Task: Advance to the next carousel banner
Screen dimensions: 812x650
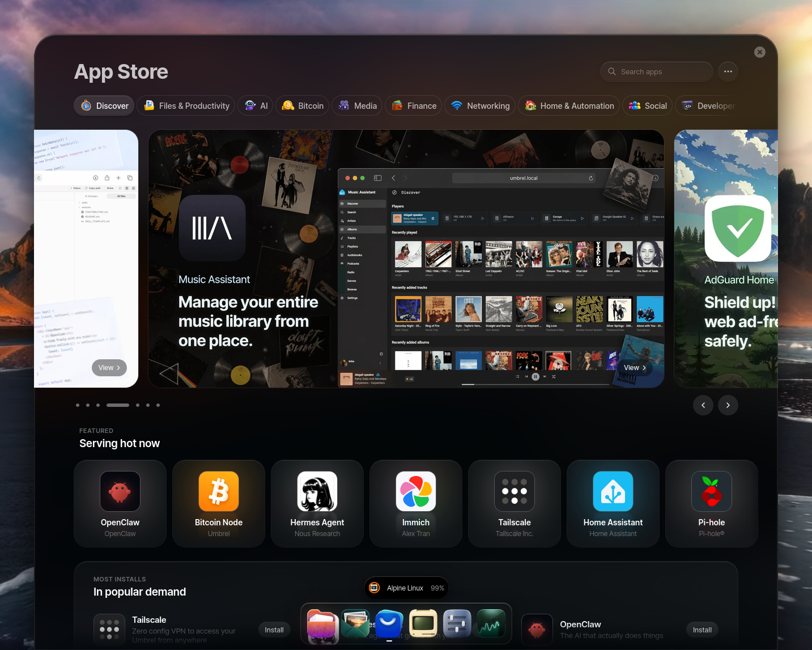Action: pyautogui.click(x=728, y=405)
